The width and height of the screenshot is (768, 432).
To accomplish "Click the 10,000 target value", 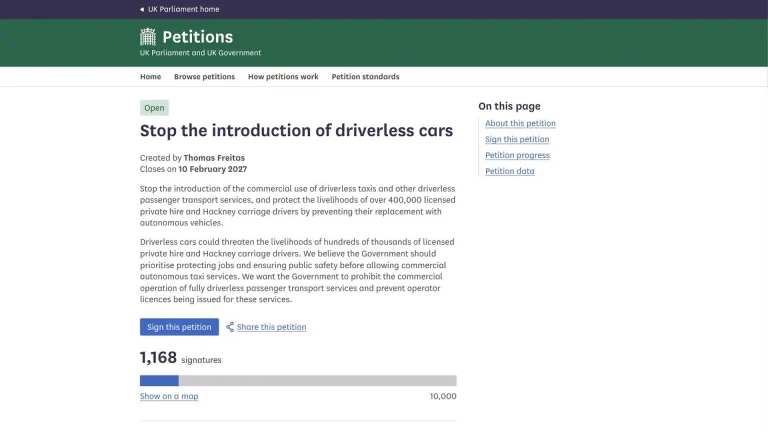I will click(x=443, y=396).
